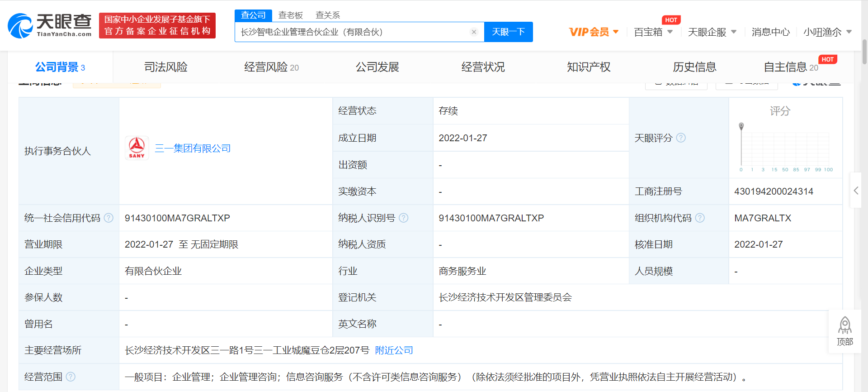Image resolution: width=868 pixels, height=392 pixels.
Task: Click the registration number 430194200024314
Action: (x=774, y=191)
